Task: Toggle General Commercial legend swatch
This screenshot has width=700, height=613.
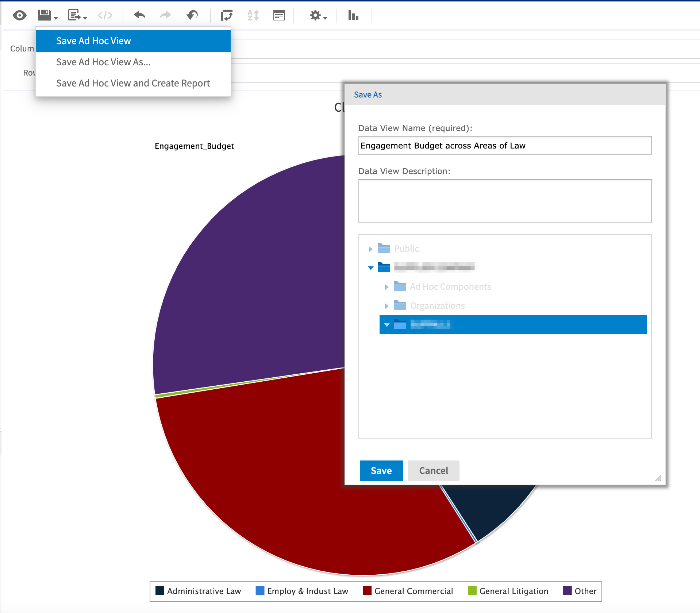Action: [x=367, y=591]
